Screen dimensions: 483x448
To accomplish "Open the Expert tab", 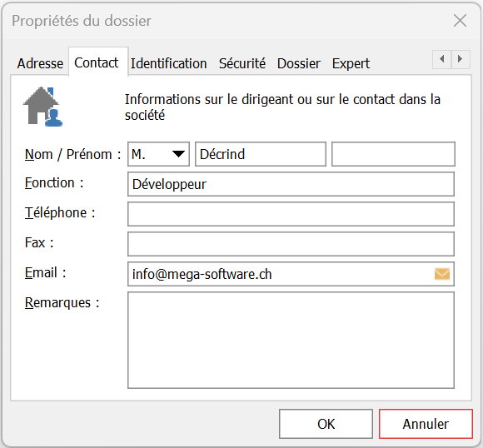I will point(351,63).
